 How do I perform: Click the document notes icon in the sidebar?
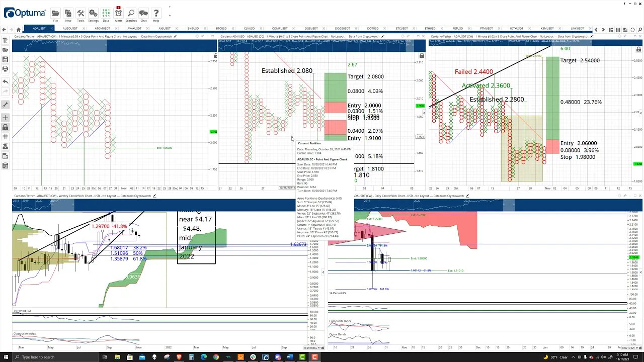5,156
